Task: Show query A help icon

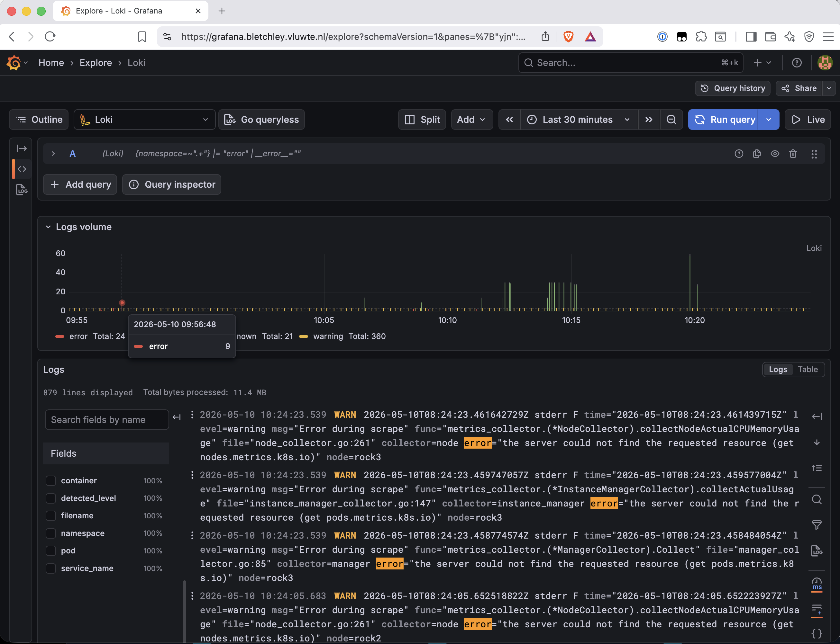Action: [x=739, y=154]
